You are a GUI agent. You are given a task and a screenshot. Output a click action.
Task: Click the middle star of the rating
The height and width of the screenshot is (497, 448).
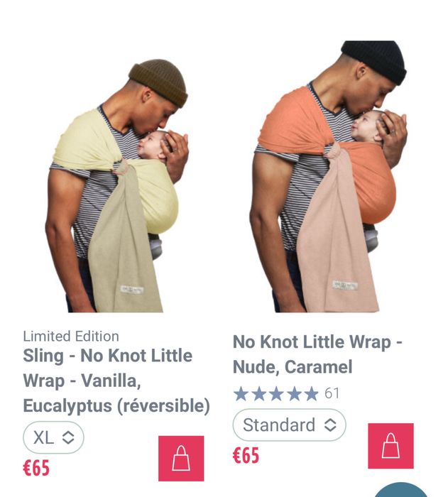pyautogui.click(x=276, y=393)
